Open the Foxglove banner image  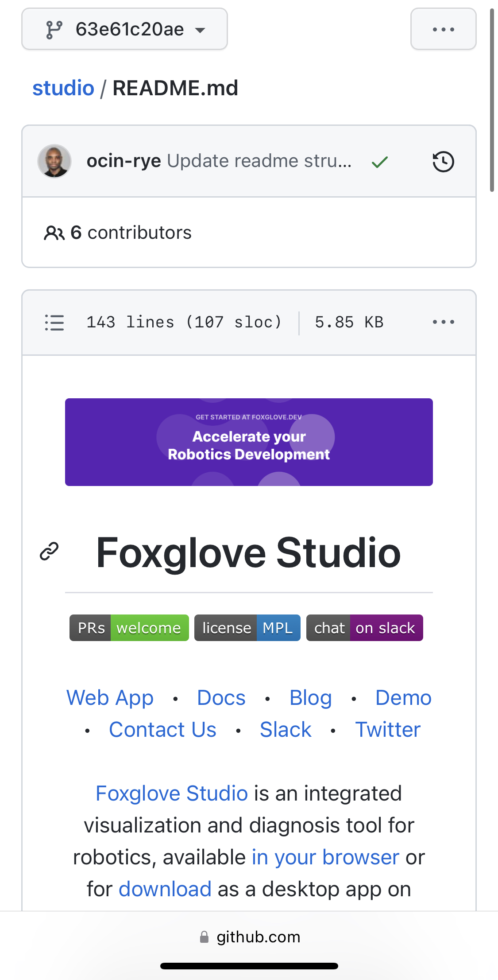click(249, 442)
